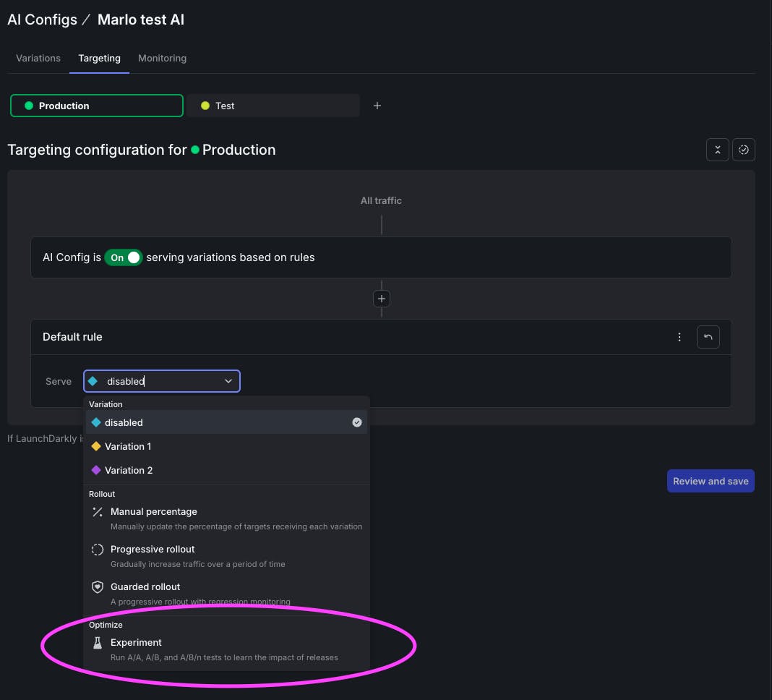Open the AI Configs breadcrumb link
The image size is (772, 700).
coord(42,20)
